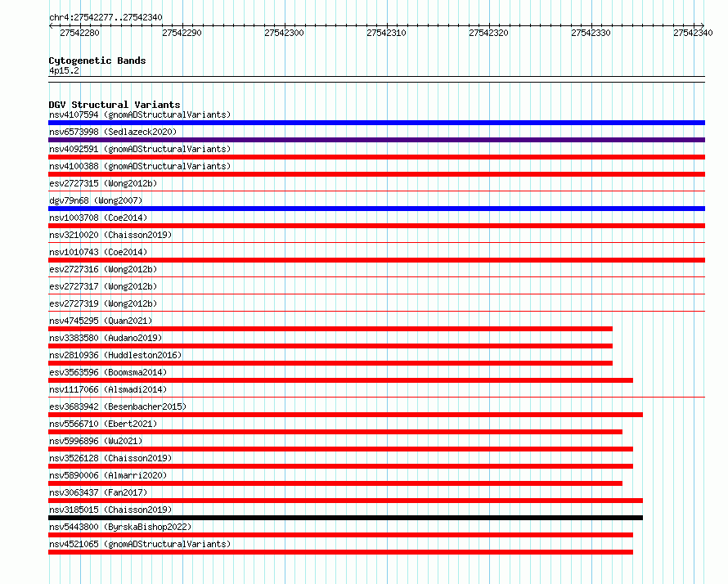Open esv3563596 (Boomsma2014) label
Viewport: 728px width, 584px height.
tap(108, 372)
